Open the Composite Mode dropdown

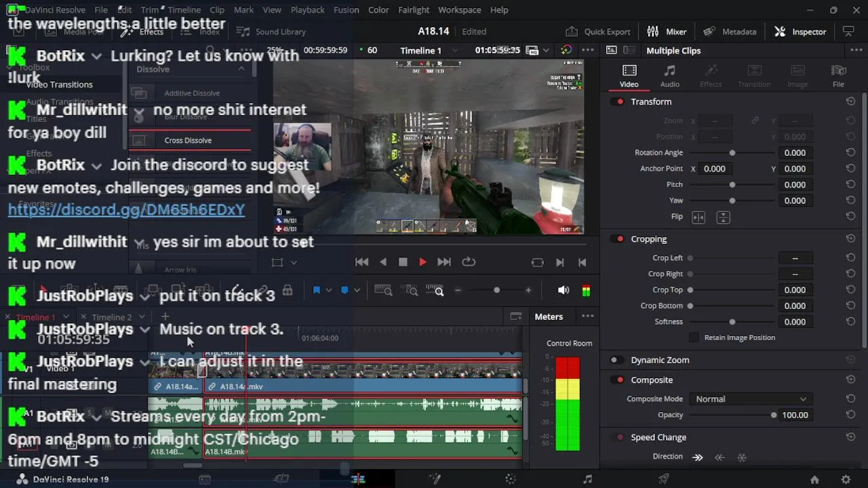click(x=751, y=399)
